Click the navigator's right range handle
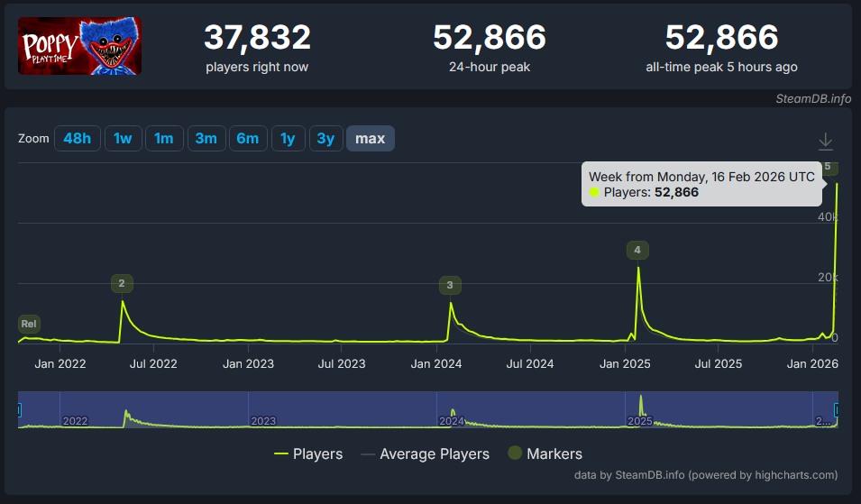This screenshot has height=504, width=861. coord(837,410)
